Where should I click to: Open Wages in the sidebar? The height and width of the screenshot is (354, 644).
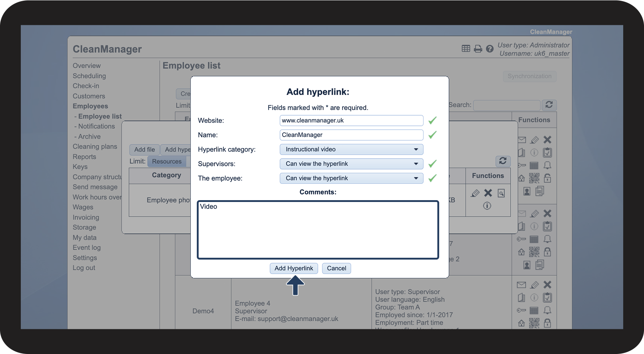(83, 207)
